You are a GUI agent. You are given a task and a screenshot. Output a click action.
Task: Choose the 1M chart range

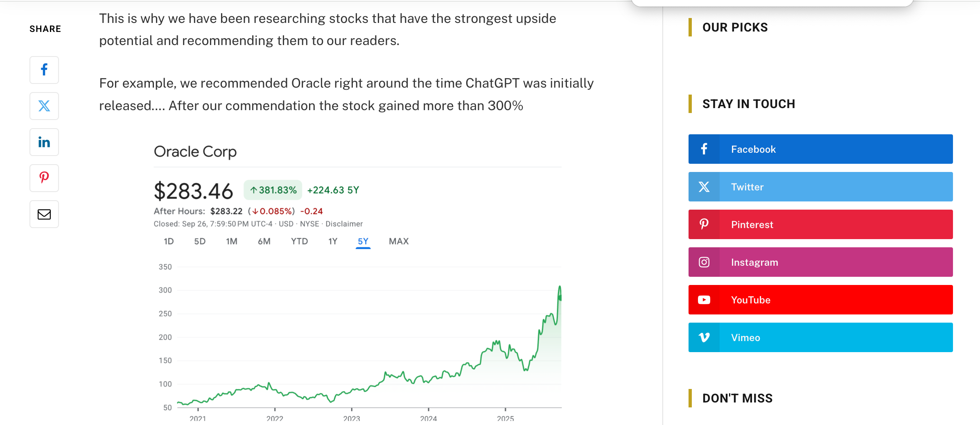pyautogui.click(x=232, y=242)
